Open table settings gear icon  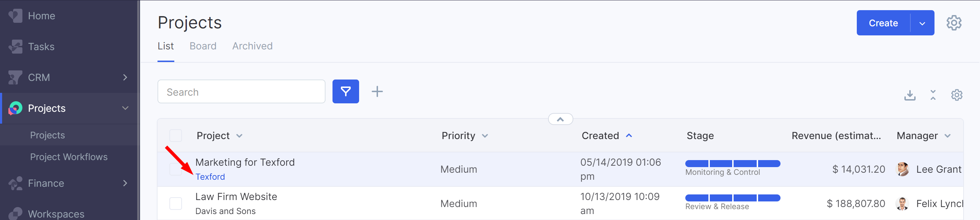957,95
